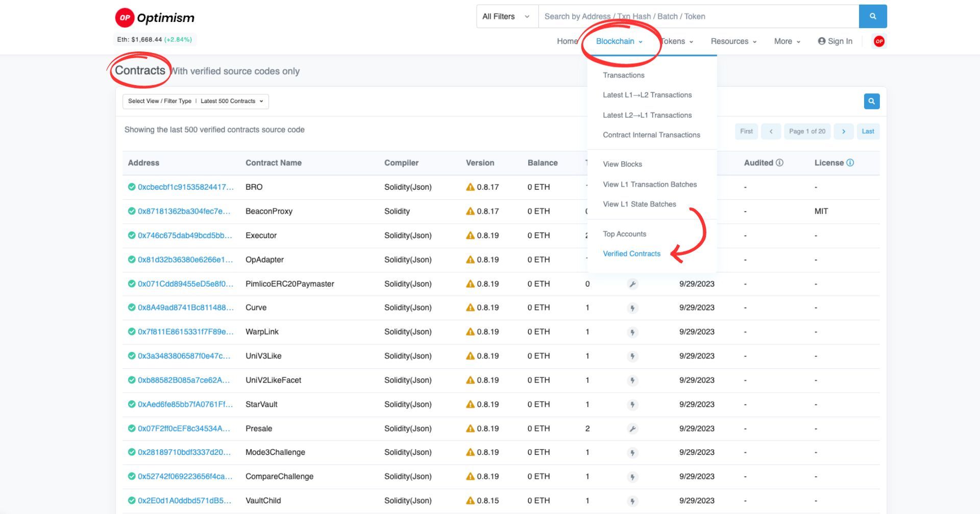This screenshot has height=514, width=980.
Task: Open contract address 0x2E0d1A0ddbd571dB5…
Action: [184, 501]
